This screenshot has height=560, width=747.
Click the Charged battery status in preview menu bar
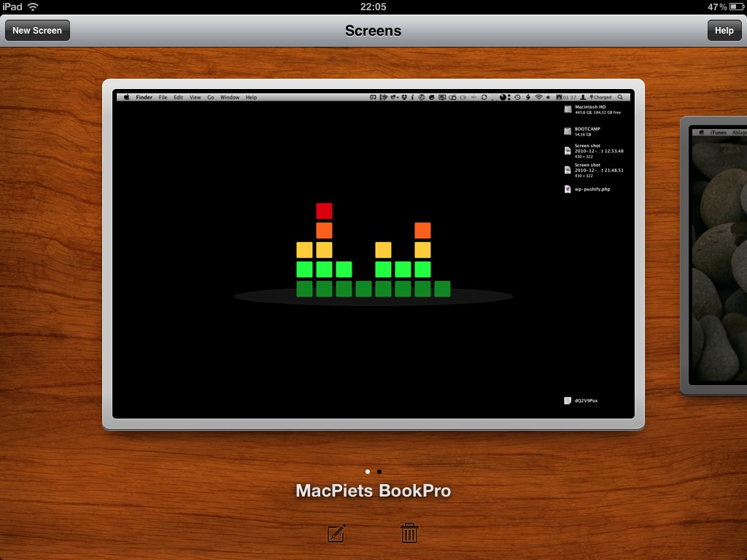click(x=601, y=97)
